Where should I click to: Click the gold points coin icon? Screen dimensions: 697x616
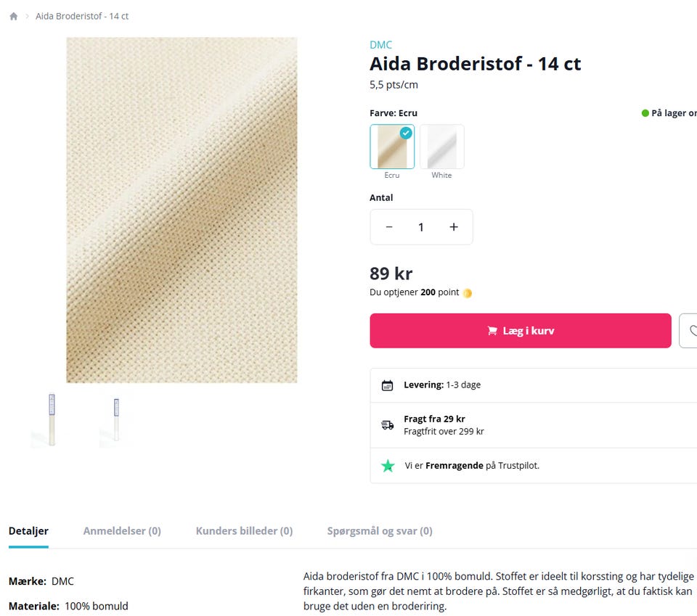point(467,292)
